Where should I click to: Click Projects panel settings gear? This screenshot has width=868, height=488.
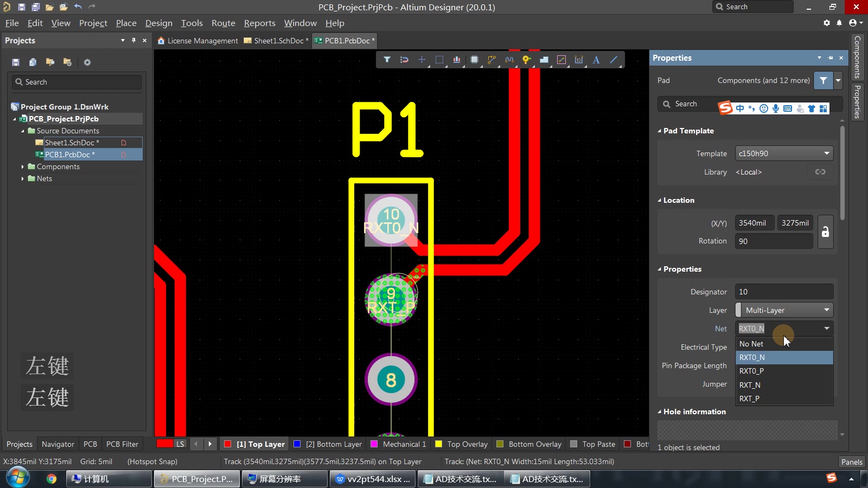(87, 62)
